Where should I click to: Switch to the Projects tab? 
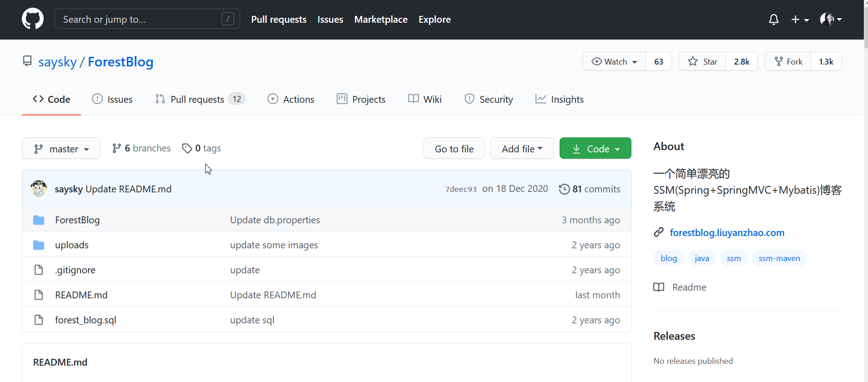(x=361, y=99)
